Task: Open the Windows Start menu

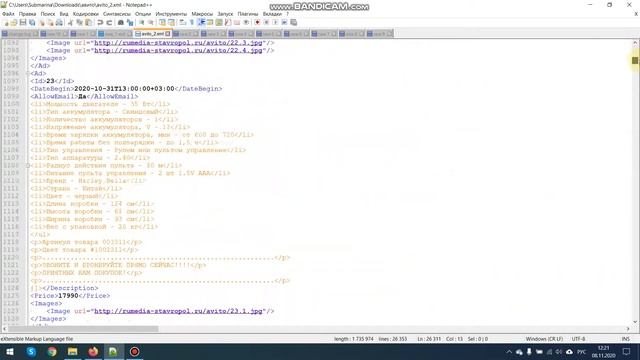Action: point(10,352)
